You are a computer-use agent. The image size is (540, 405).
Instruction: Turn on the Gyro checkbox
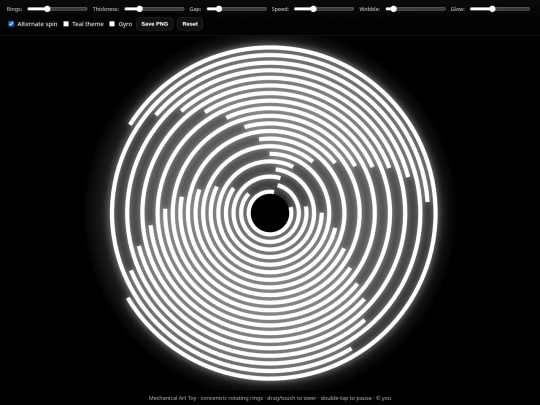112,24
